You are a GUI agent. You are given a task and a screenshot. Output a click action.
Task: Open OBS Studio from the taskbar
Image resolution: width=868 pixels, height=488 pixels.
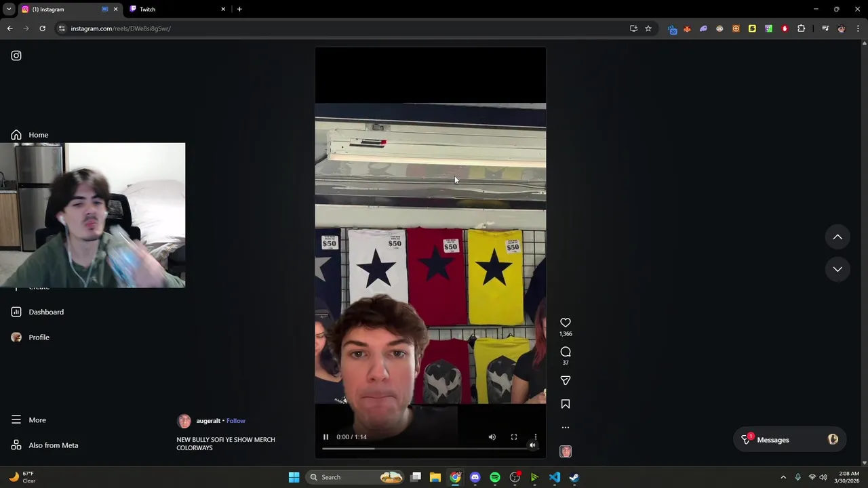515,477
